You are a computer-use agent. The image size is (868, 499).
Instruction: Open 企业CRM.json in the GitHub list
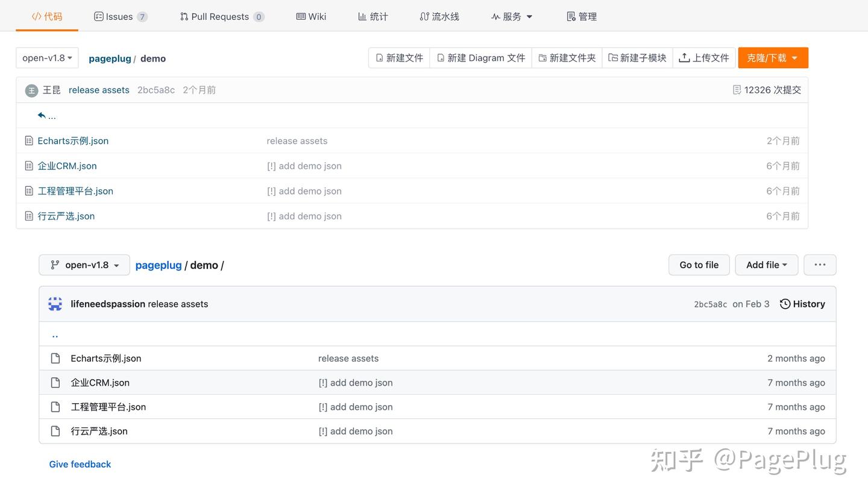click(x=100, y=383)
